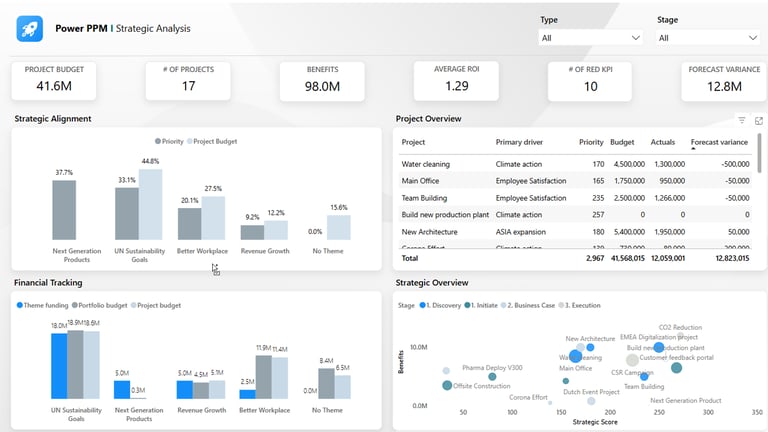Click the Build new production plant bubble
This screenshot has width=768, height=432.
pyautogui.click(x=659, y=347)
